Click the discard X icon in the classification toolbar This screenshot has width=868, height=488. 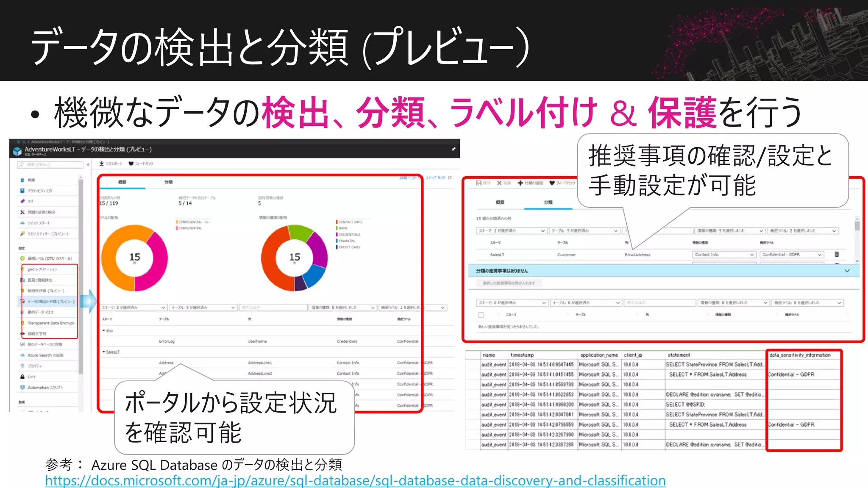click(x=499, y=183)
